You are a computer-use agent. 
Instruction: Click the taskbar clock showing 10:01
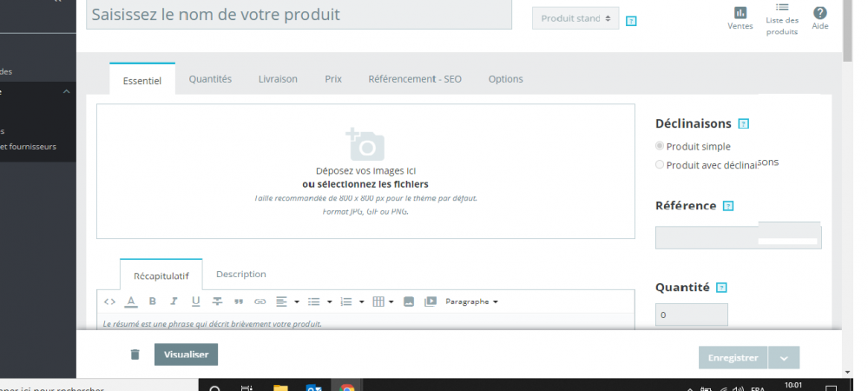click(792, 386)
